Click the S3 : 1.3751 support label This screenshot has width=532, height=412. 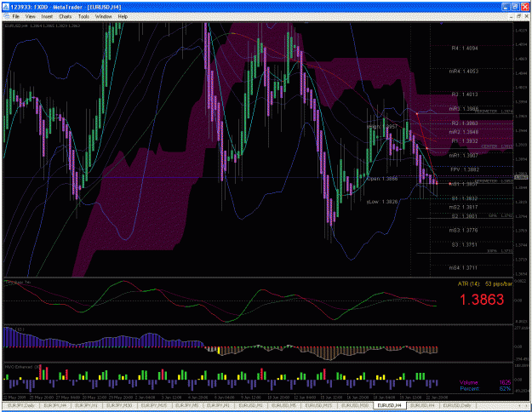point(465,244)
